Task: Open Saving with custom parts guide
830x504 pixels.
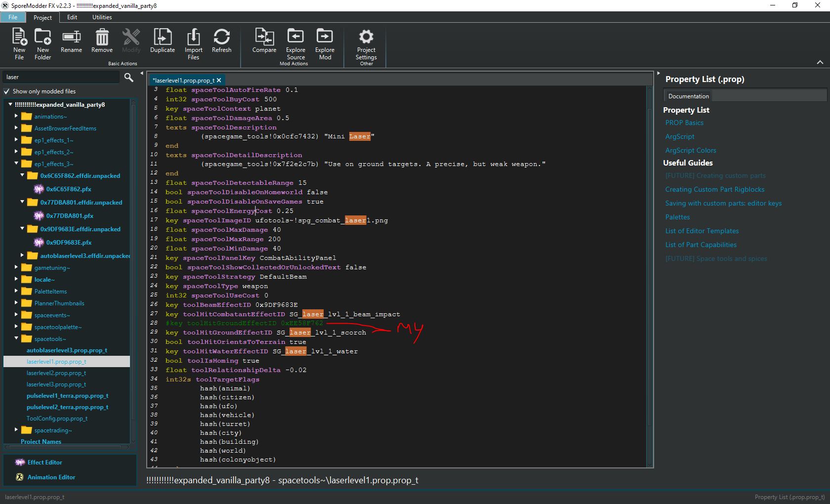Action: (x=723, y=203)
